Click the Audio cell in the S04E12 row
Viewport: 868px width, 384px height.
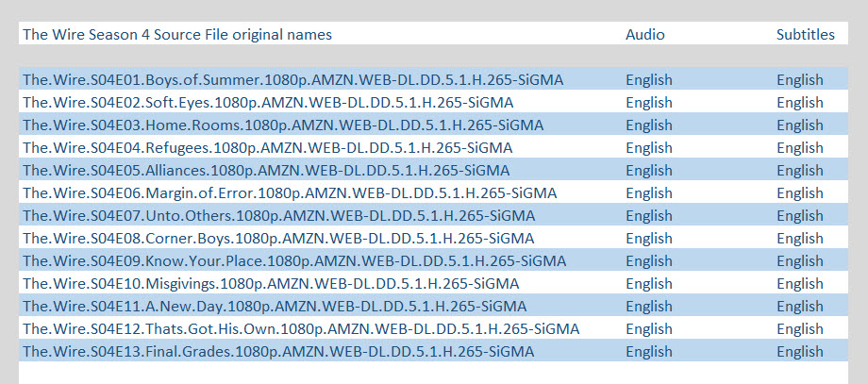pos(649,329)
